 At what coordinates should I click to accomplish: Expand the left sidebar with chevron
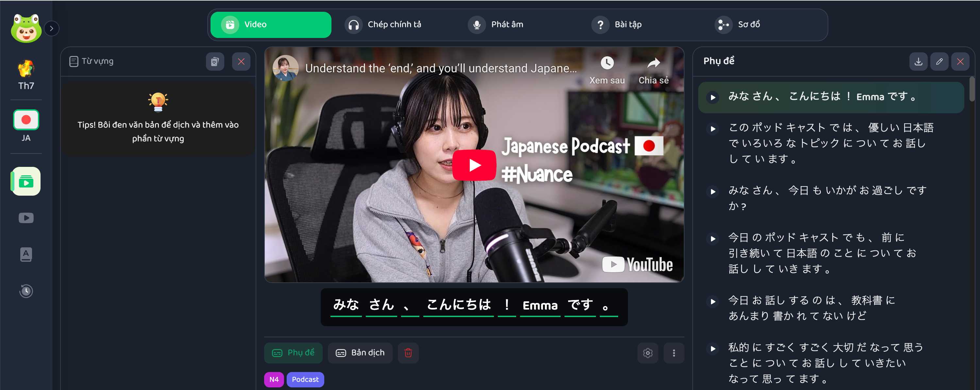[x=52, y=28]
